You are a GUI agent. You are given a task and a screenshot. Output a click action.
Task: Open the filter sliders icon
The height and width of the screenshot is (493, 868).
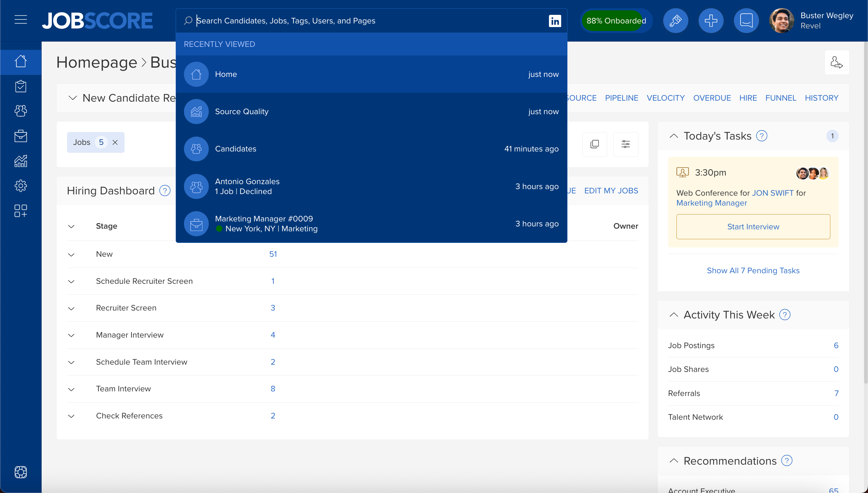626,144
